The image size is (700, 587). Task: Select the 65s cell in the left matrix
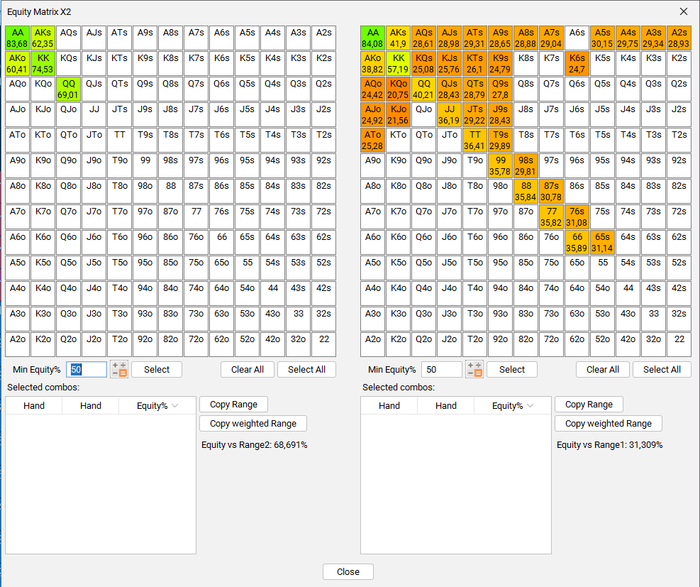click(x=247, y=242)
